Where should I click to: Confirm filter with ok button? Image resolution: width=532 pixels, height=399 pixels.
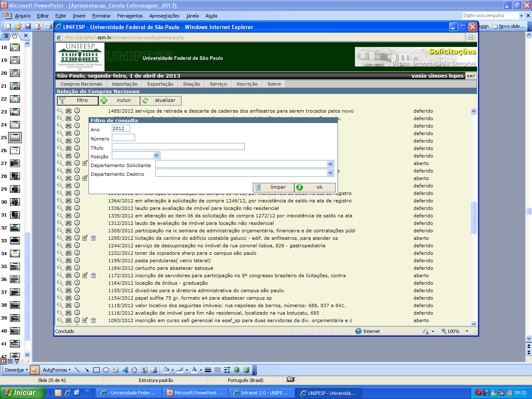[x=315, y=187]
